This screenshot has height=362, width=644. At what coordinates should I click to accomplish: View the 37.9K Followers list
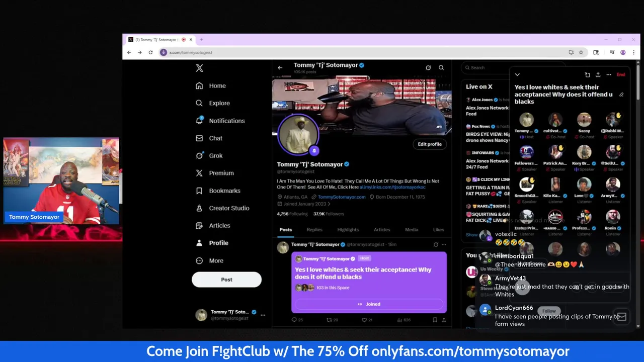[329, 214]
